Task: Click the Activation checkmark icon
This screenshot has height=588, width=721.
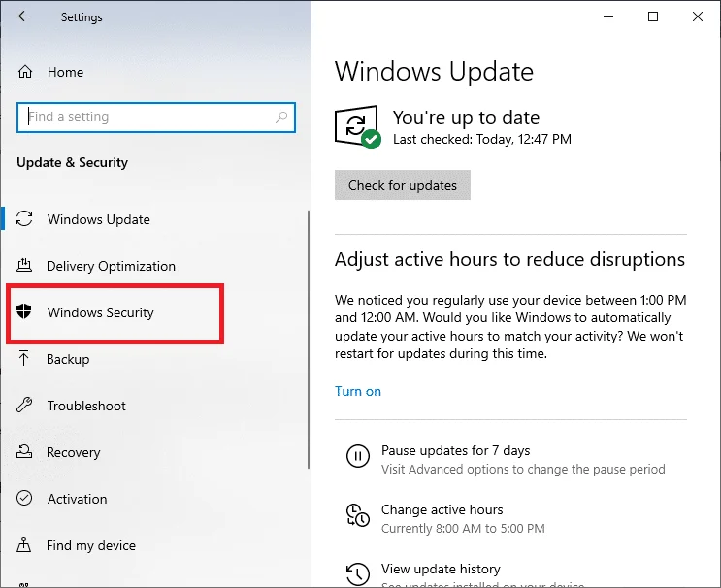Action: click(24, 498)
